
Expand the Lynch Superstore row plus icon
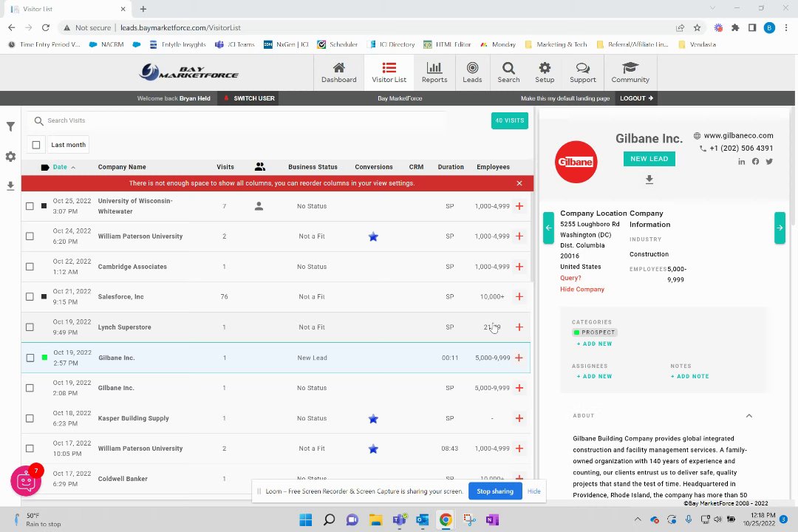pyautogui.click(x=519, y=327)
